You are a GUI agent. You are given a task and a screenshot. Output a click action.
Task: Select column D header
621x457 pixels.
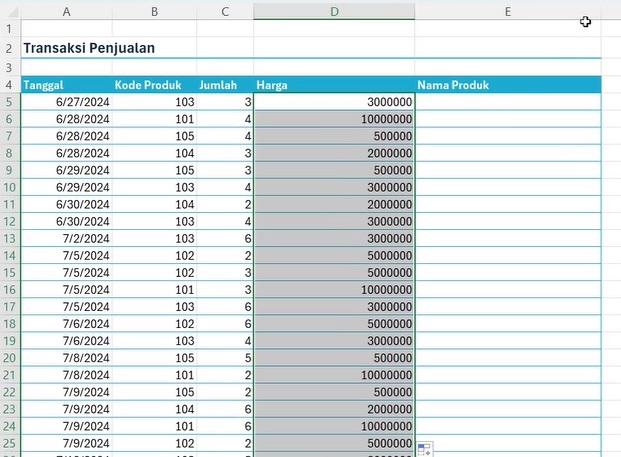pyautogui.click(x=334, y=11)
